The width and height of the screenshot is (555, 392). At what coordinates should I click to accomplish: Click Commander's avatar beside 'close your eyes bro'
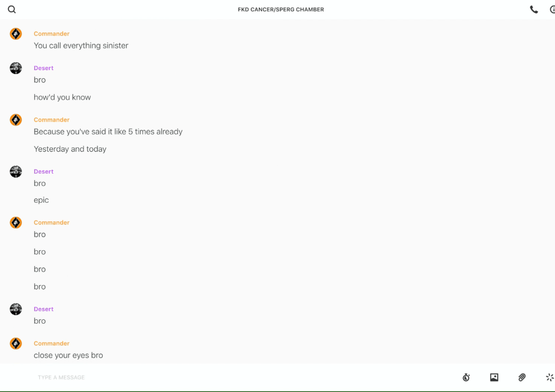click(16, 343)
